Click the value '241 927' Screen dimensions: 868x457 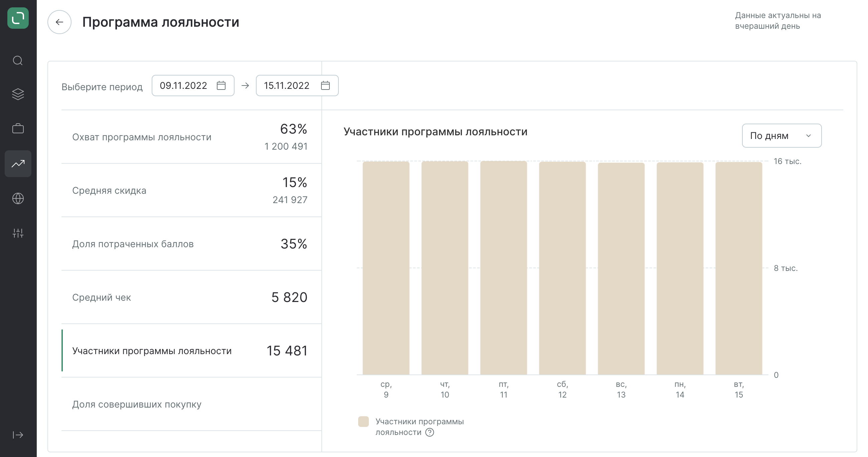tap(290, 200)
